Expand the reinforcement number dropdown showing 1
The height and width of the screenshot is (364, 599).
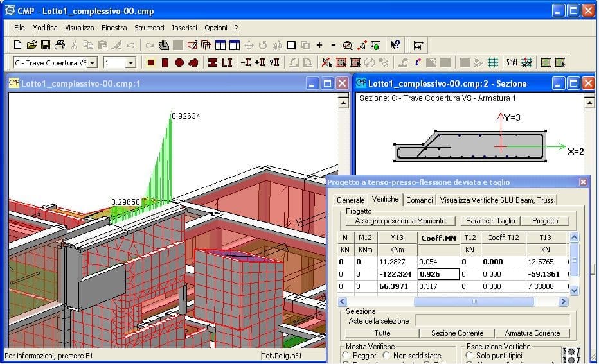(x=130, y=63)
